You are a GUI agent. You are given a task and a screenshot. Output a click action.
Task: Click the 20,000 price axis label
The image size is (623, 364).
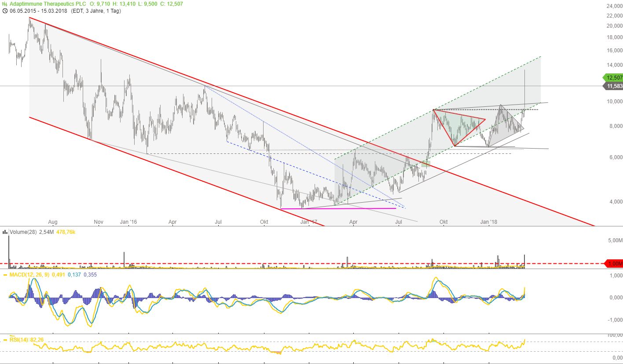(615, 26)
